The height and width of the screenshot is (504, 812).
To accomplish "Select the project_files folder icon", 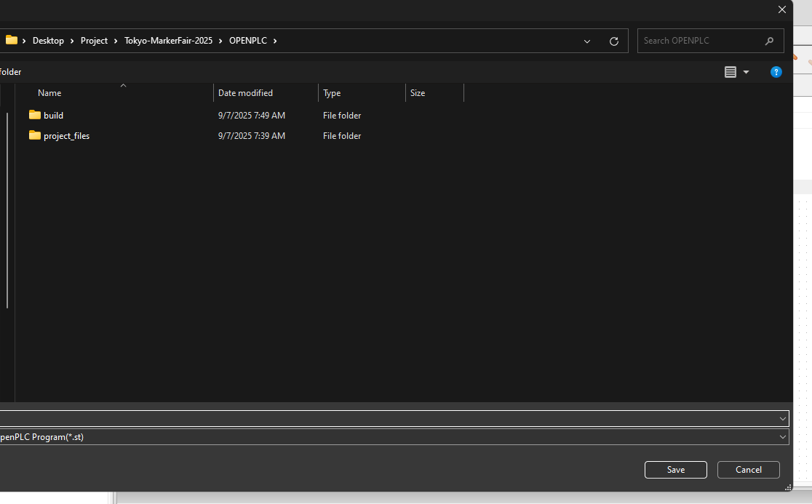I will click(35, 135).
